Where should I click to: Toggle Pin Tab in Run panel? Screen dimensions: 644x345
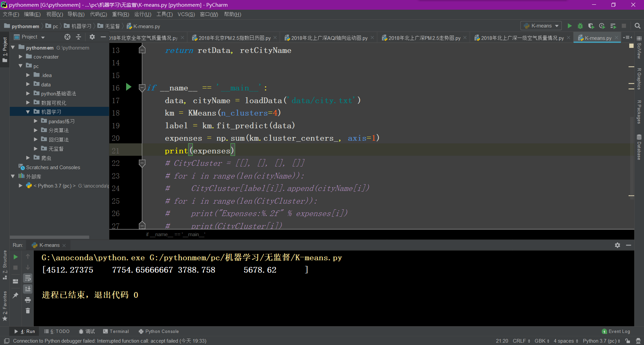[15, 295]
